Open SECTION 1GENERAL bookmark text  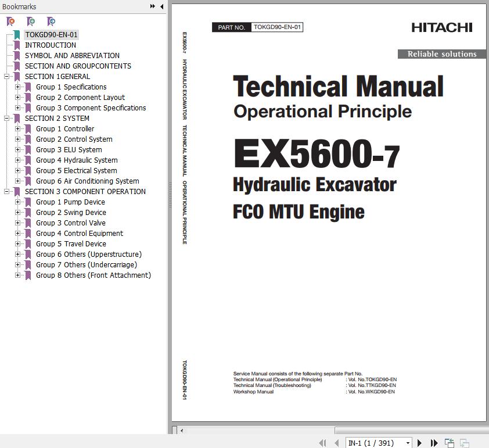57,77
